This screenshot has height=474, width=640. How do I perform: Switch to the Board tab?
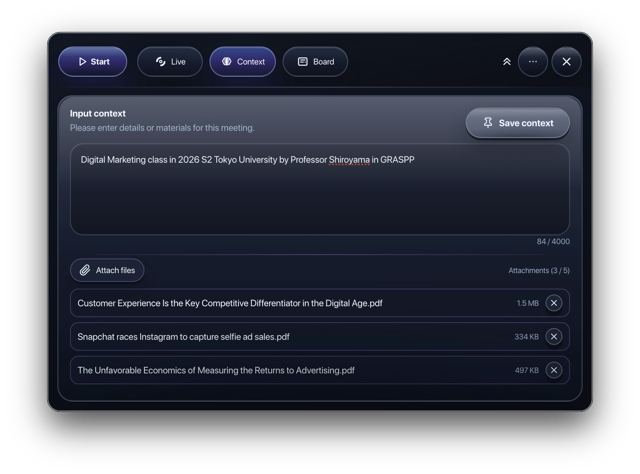315,62
